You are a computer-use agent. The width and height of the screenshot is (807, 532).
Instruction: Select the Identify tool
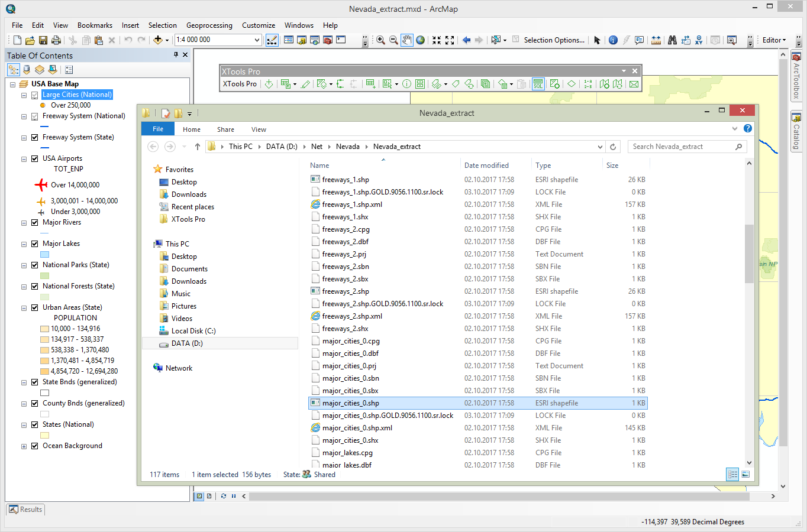613,40
